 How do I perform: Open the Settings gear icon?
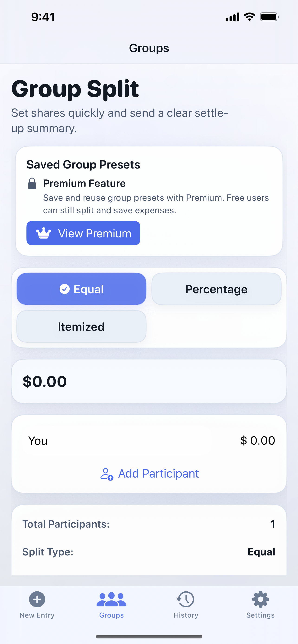260,599
